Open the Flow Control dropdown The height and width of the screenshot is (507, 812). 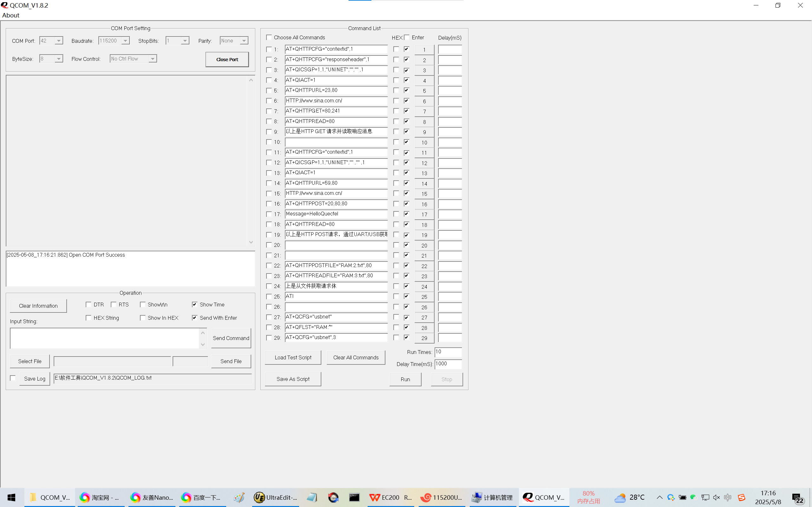(153, 59)
